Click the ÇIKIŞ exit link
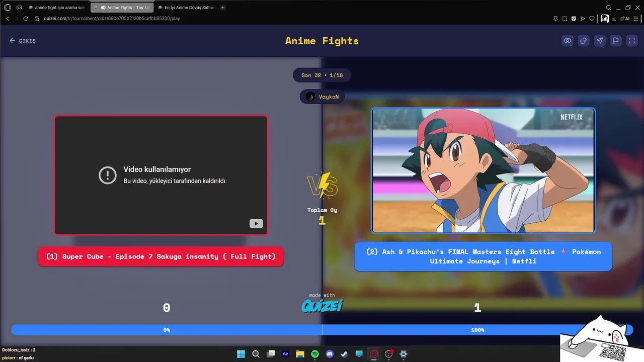The image size is (644, 362). click(23, 41)
